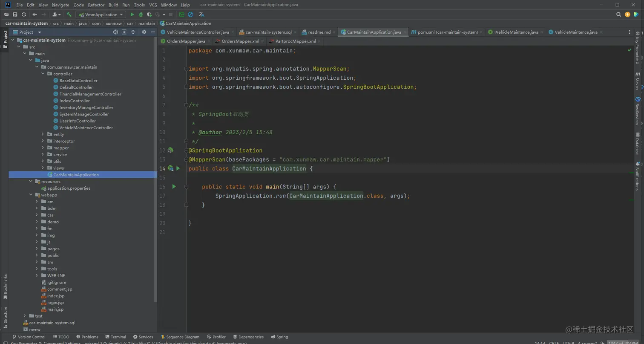The height and width of the screenshot is (344, 644).
Task: Open the Spring tool window
Action: pos(279,337)
